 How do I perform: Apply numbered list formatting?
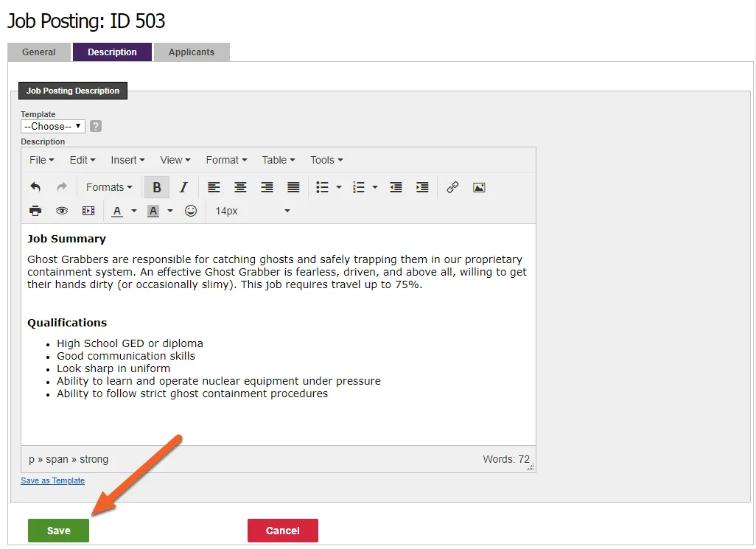coord(358,187)
